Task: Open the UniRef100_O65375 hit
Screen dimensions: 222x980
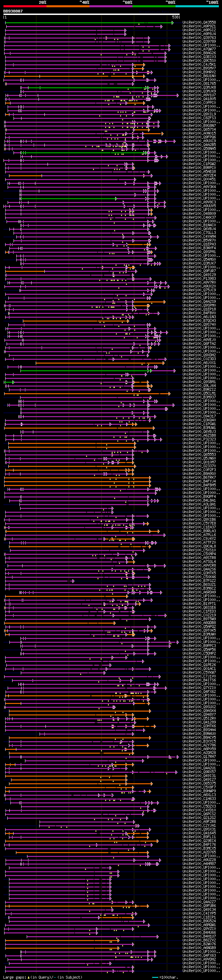Action: click(199, 784)
